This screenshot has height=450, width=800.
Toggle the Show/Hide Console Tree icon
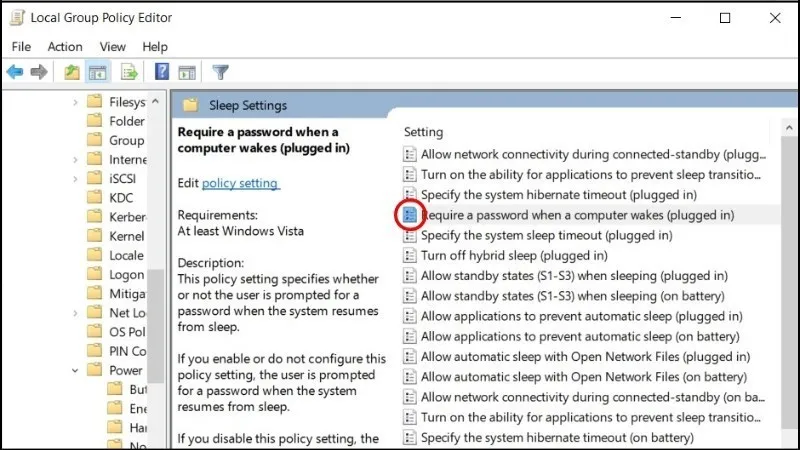pos(98,72)
